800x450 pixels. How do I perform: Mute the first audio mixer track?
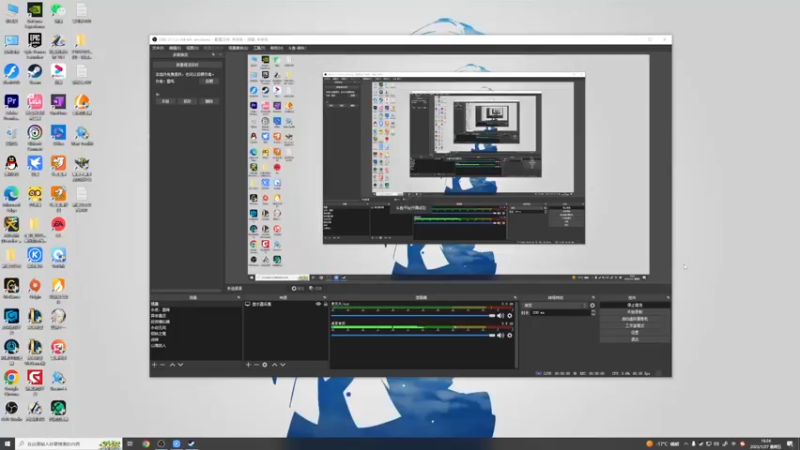click(x=501, y=316)
